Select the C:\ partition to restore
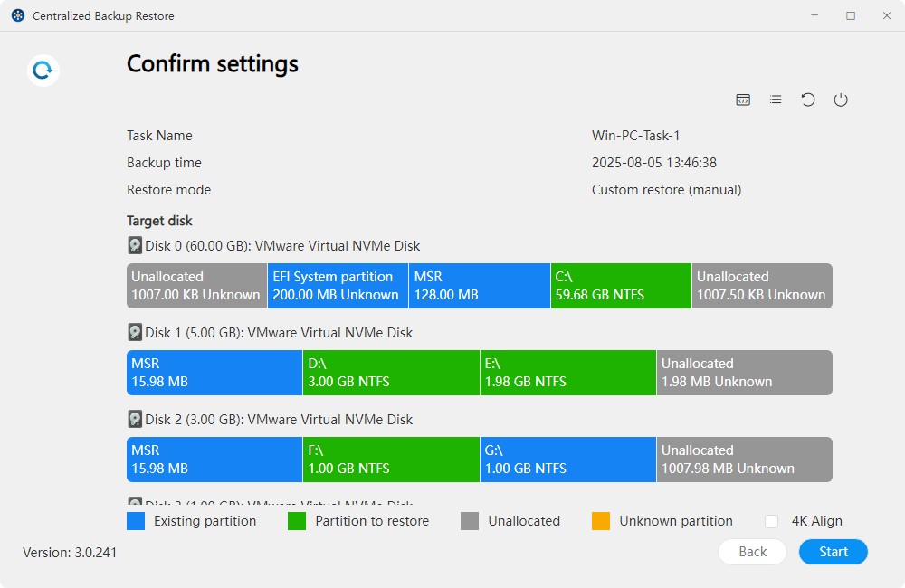 (x=621, y=286)
